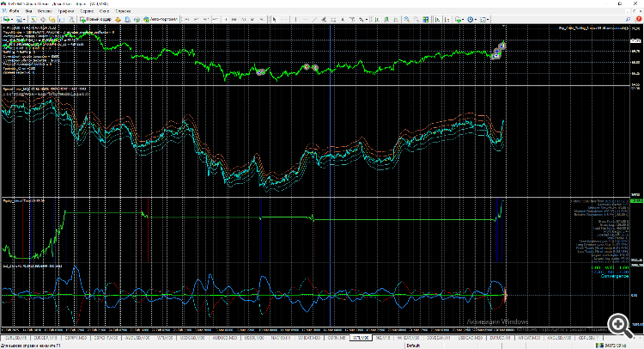Zoom in on the chart with the magnifier plus icon
The width and height of the screenshot is (644, 349).
click(407, 19)
